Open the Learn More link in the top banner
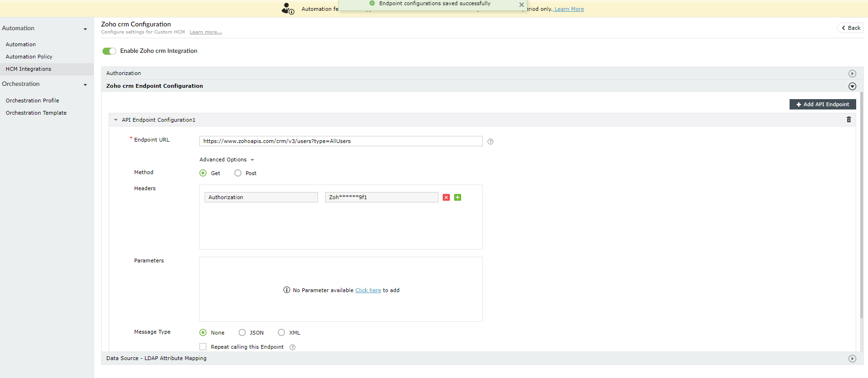The width and height of the screenshot is (868, 378). 569,9
